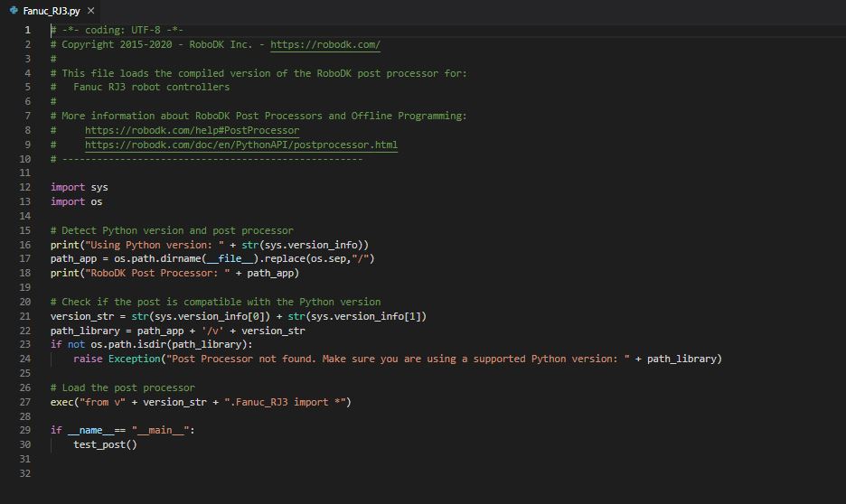Open the PythonAPI/postprocessor.html documentation link
Viewport: 846px width, 504px height.
coord(240,145)
